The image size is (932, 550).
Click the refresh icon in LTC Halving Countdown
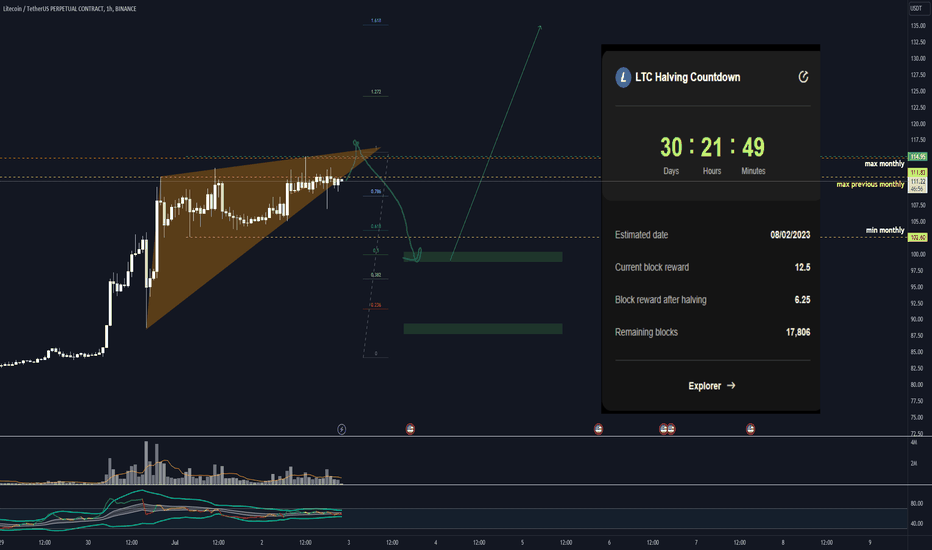click(x=803, y=77)
